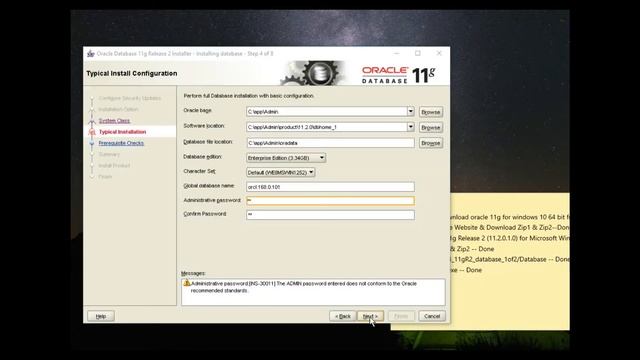640x360 pixels.
Task: Click the 'Zip2 -- Done' note line
Action: pyautogui.click(x=472, y=249)
